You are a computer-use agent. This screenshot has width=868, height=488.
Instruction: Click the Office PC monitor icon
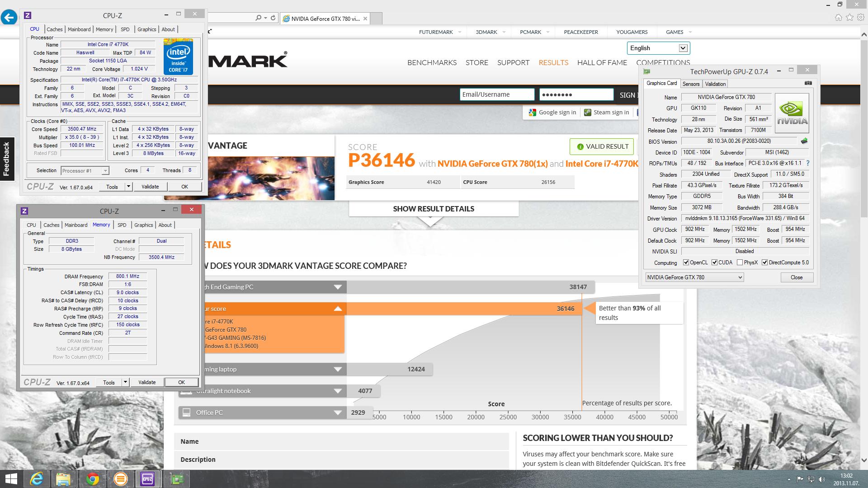tap(185, 412)
